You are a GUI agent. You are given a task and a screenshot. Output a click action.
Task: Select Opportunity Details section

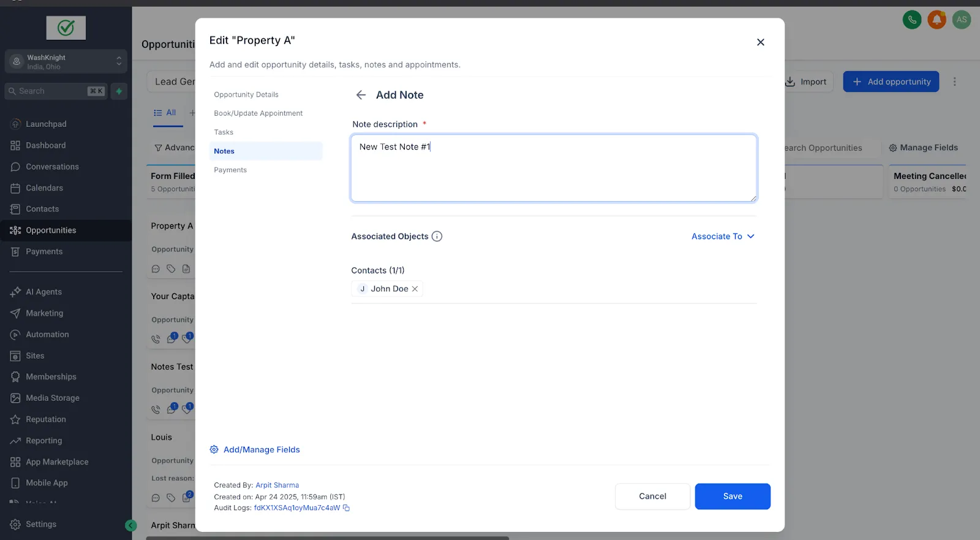pyautogui.click(x=246, y=95)
